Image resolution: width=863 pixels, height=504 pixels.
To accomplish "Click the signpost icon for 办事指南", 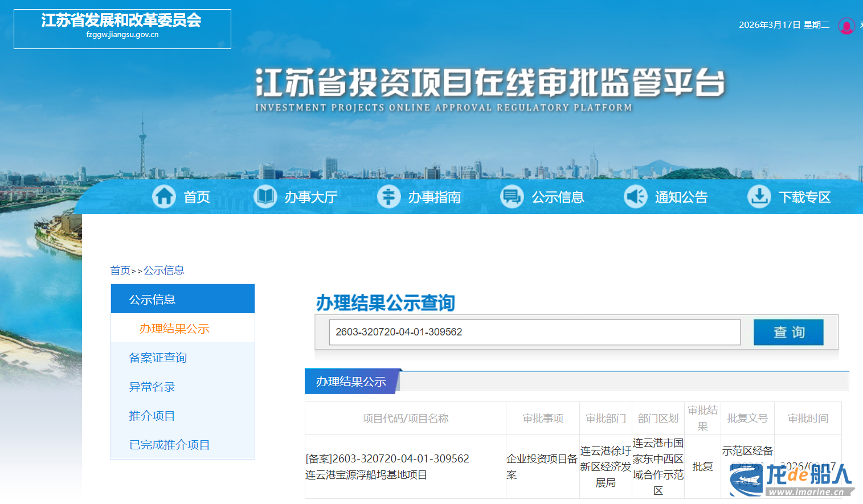I will point(388,197).
